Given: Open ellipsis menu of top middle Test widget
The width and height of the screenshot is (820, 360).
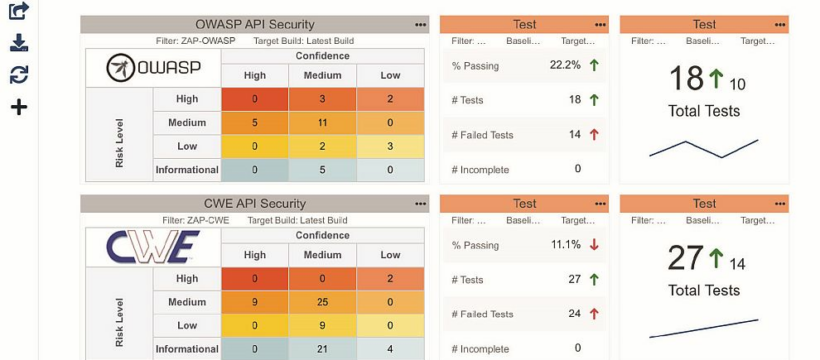Looking at the screenshot, I should (x=600, y=25).
